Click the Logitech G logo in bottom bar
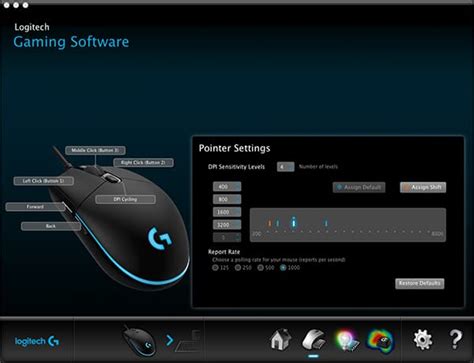The height and width of the screenshot is (363, 474). [x=37, y=341]
